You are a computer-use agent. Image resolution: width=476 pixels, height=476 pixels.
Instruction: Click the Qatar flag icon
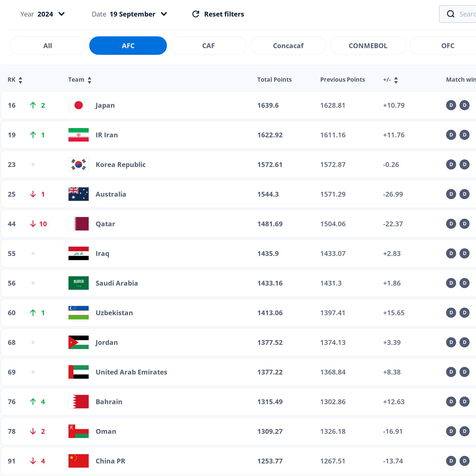click(78, 224)
